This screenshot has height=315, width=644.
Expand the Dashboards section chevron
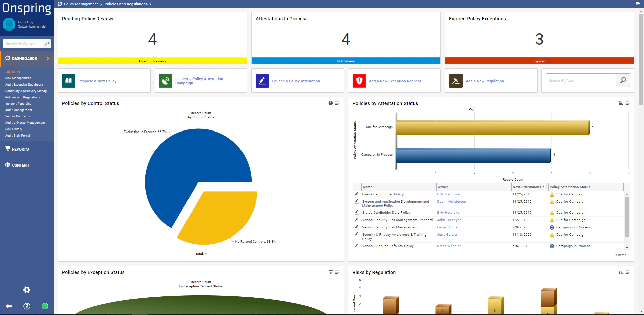[48, 59]
